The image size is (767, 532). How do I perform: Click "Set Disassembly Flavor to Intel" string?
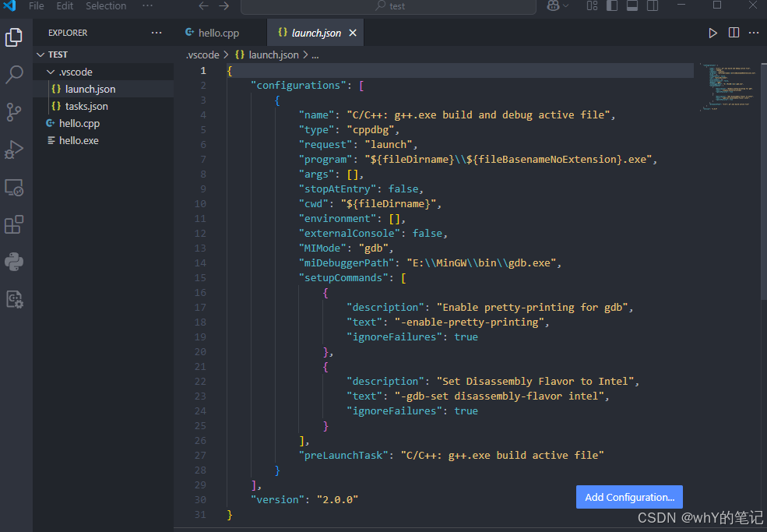(535, 381)
